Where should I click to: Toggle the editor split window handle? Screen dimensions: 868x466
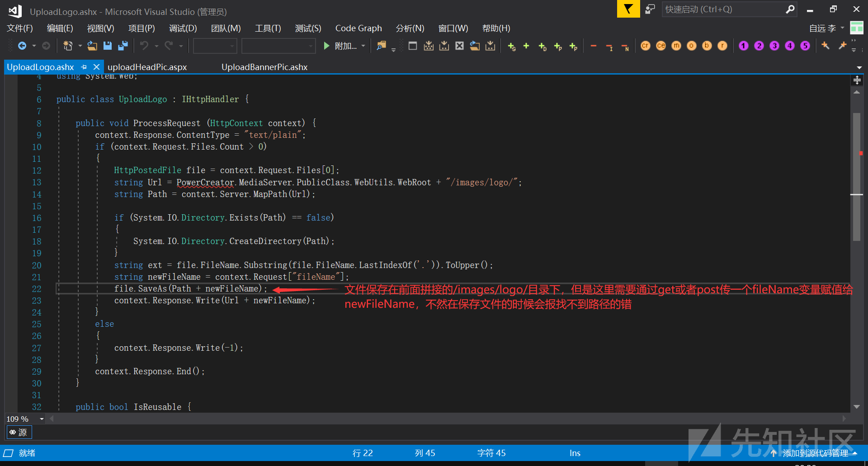pos(857,80)
